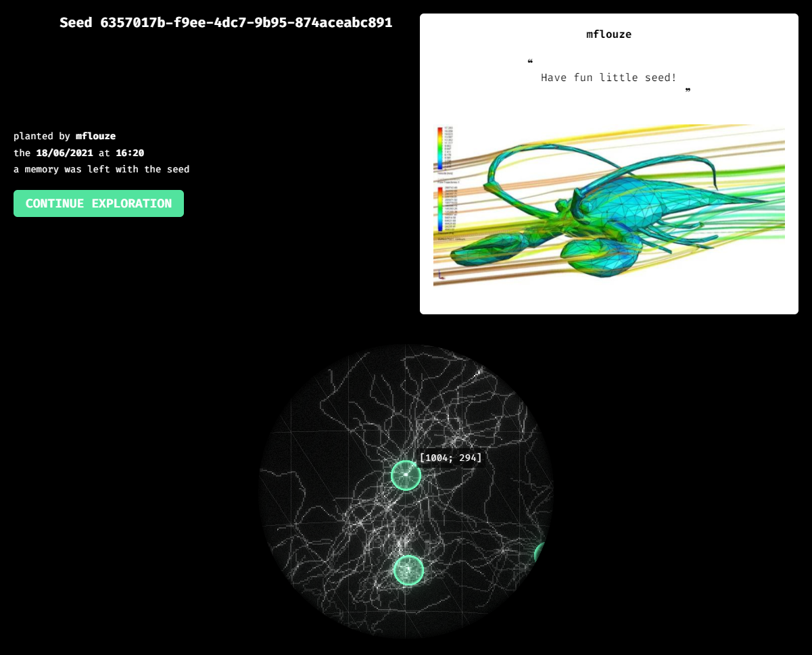Click the "Have fun little seed!" quote text
Image resolution: width=812 pixels, height=655 pixels.
coord(608,78)
